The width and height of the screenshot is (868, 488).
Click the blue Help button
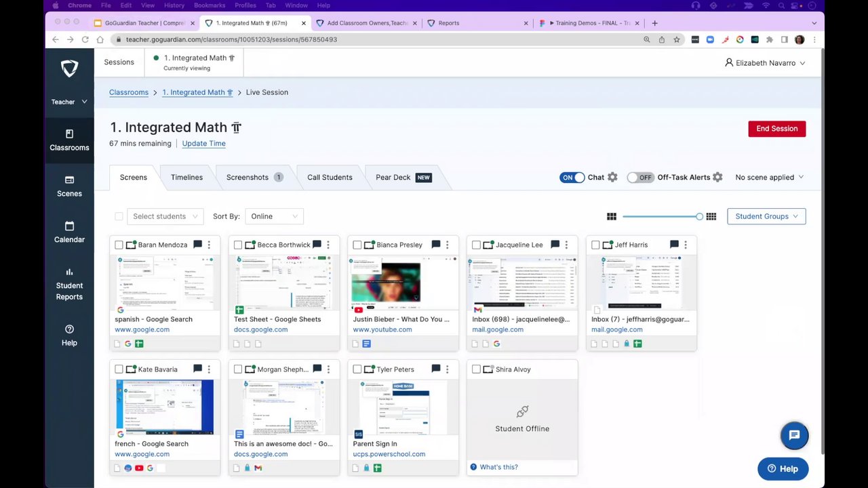783,469
